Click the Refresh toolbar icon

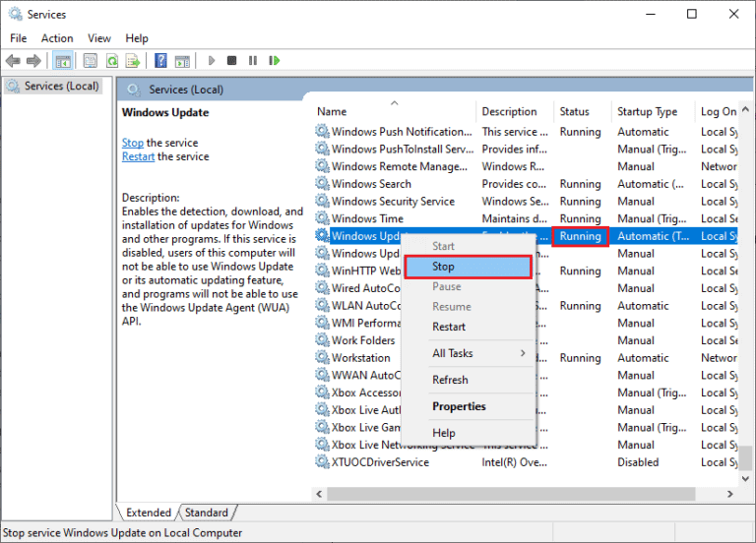tap(112, 61)
